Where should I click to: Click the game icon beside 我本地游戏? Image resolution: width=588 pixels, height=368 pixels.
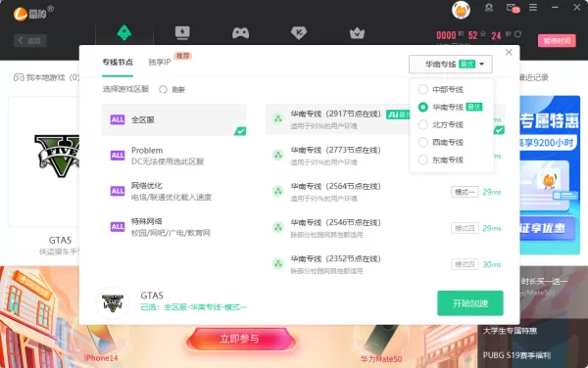pyautogui.click(x=19, y=77)
